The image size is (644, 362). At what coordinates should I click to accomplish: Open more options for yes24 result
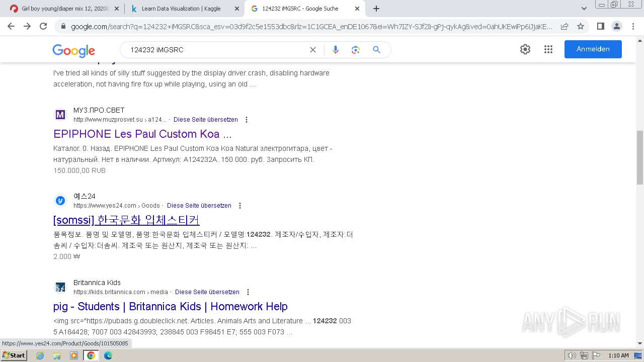tap(240, 206)
